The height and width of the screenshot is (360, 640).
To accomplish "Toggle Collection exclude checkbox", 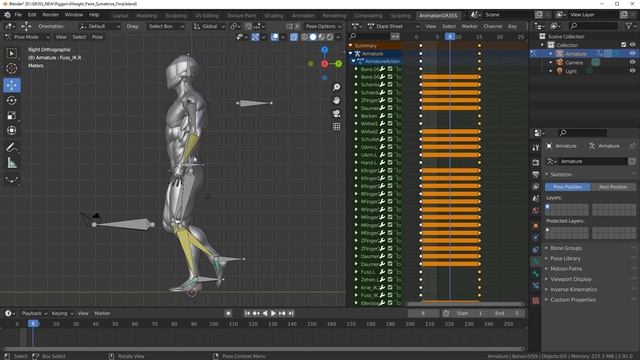I will pos(623,45).
